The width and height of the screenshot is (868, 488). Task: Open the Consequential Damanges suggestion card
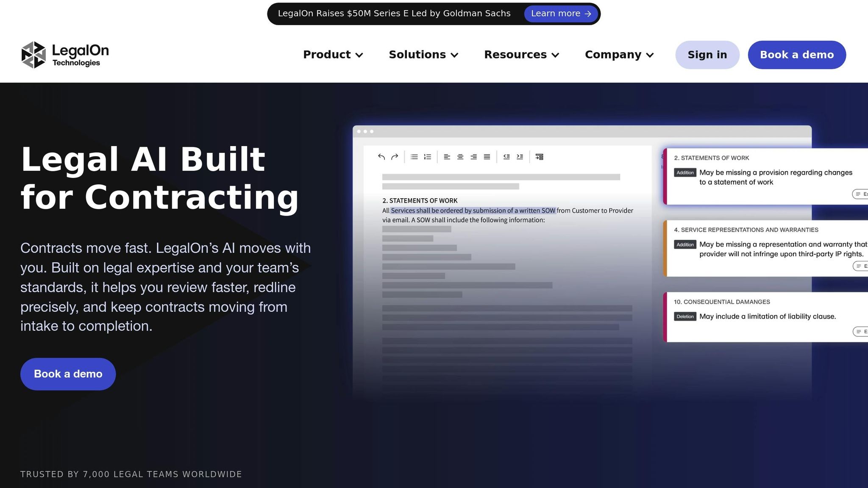(x=765, y=317)
